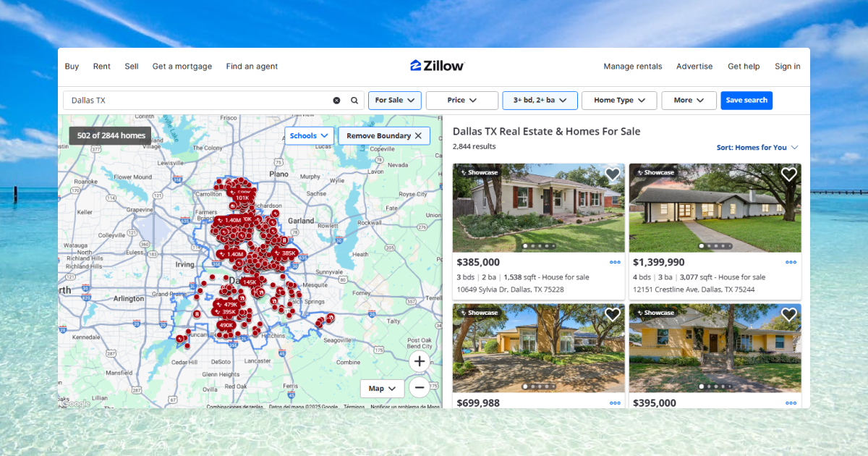Open the 10649 Sylvia Dr listing address

tap(510, 290)
